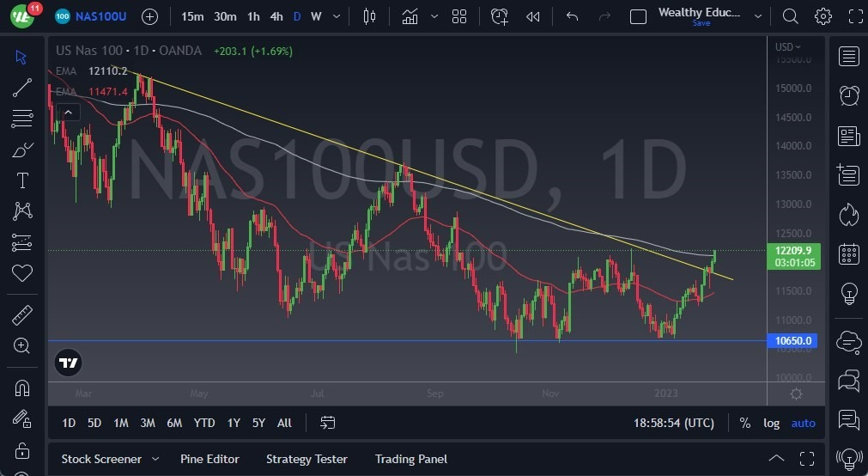868x476 pixels.
Task: Toggle stay in drawing mode
Action: 22,419
